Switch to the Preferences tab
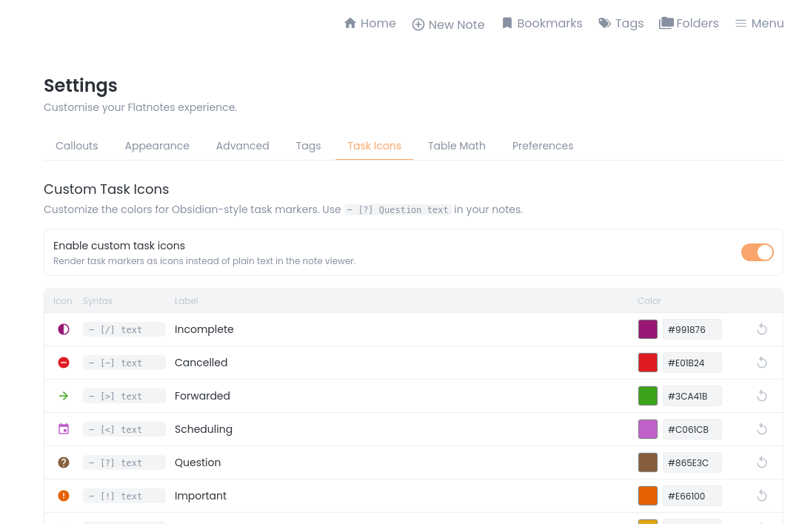 coord(543,146)
